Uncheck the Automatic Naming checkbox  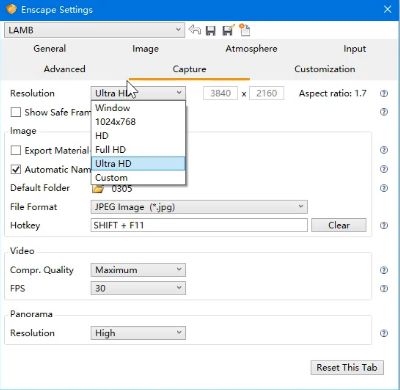tap(16, 169)
